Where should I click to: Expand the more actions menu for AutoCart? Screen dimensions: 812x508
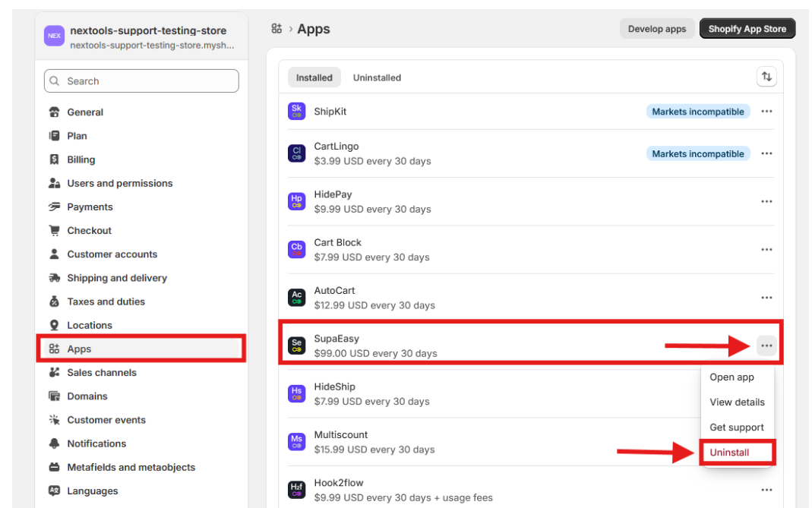(766, 298)
